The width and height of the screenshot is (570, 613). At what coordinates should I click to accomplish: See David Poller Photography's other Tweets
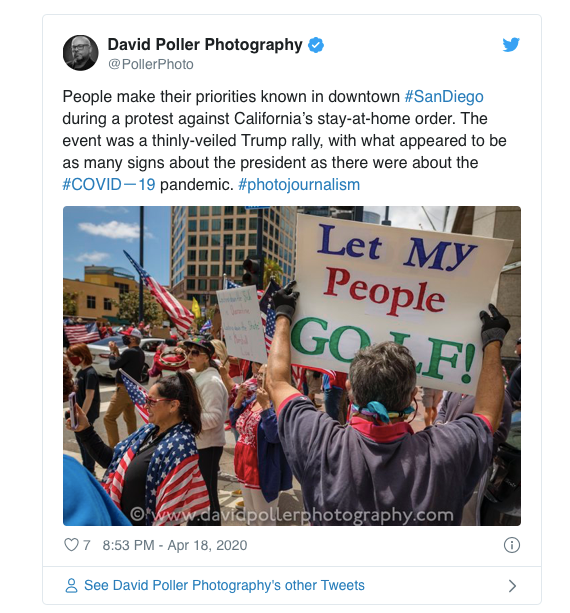[224, 585]
